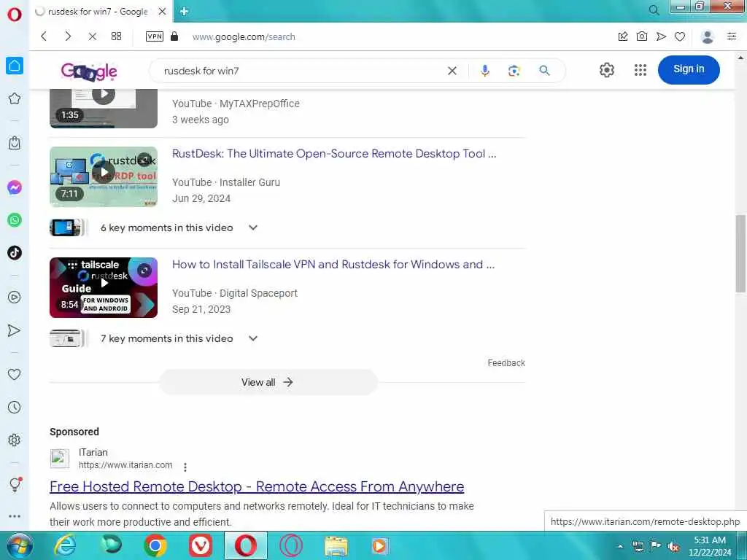Open the Opera menu logo
This screenshot has height=560, width=747.
click(15, 15)
